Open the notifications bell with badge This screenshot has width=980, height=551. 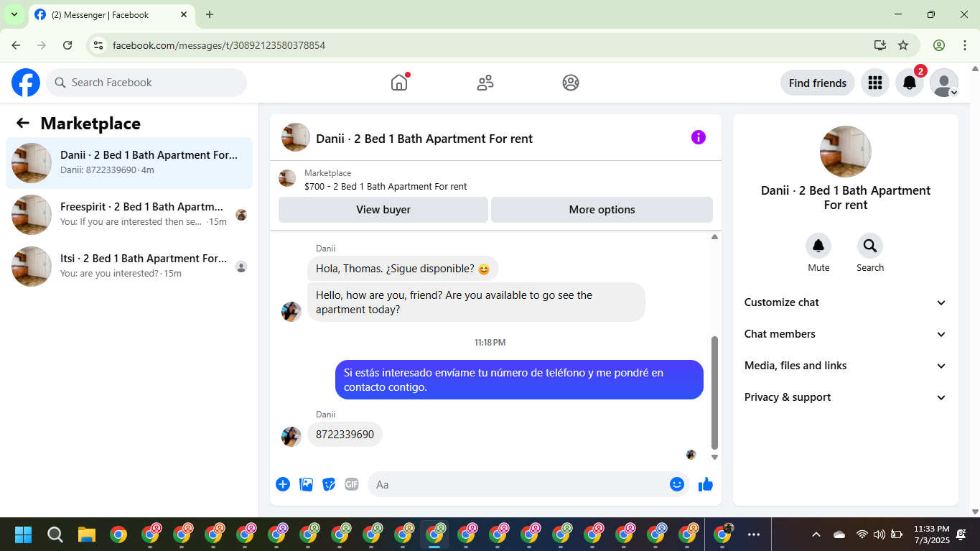coord(910,83)
